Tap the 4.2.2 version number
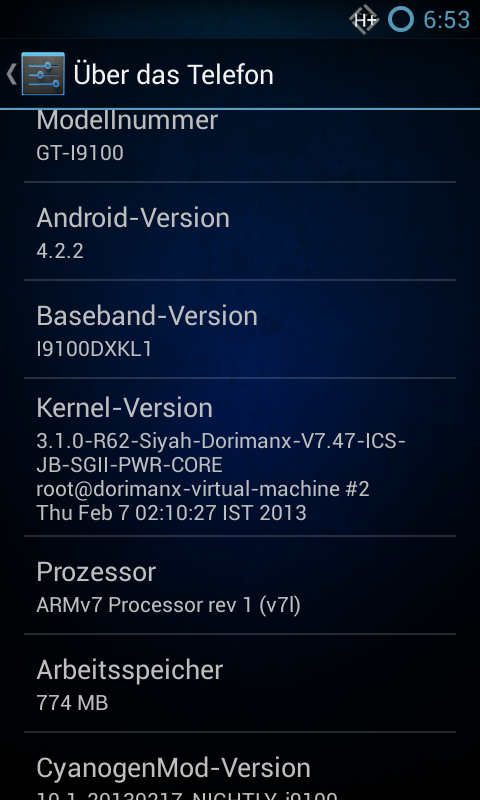Viewport: 480px width, 800px height. coord(60,251)
